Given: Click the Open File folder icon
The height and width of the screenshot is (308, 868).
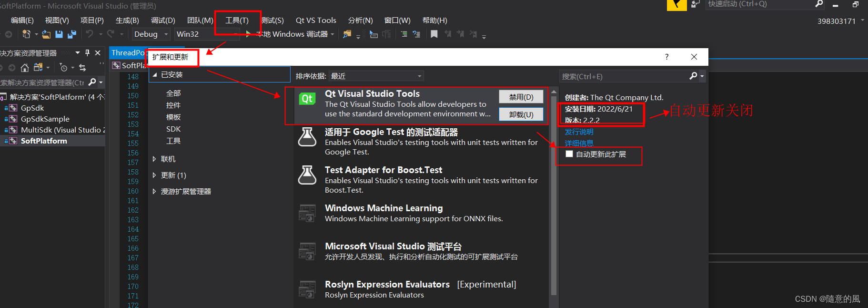Looking at the screenshot, I should (46, 34).
